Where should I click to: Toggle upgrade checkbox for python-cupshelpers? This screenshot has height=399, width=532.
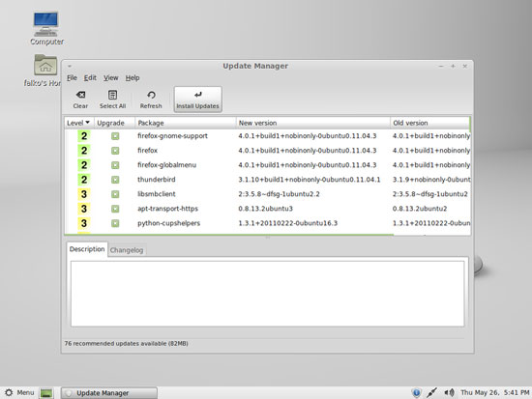click(115, 223)
